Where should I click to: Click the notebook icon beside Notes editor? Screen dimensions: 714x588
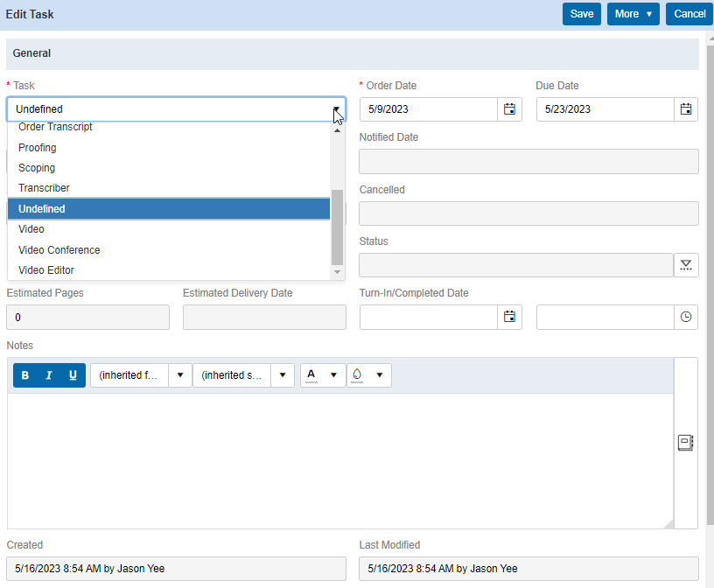tap(686, 443)
